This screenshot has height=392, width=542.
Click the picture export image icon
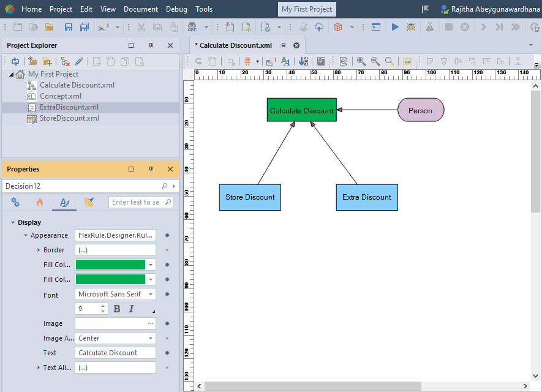(407, 61)
